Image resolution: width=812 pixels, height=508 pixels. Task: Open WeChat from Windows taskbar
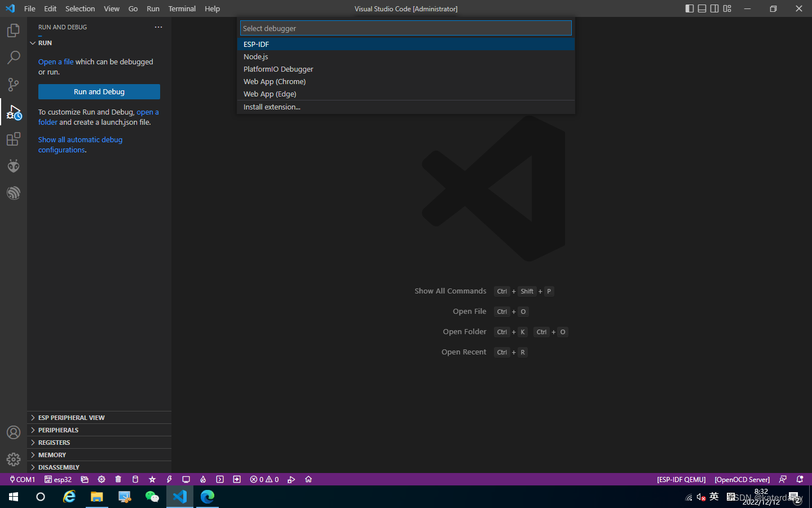pyautogui.click(x=152, y=497)
